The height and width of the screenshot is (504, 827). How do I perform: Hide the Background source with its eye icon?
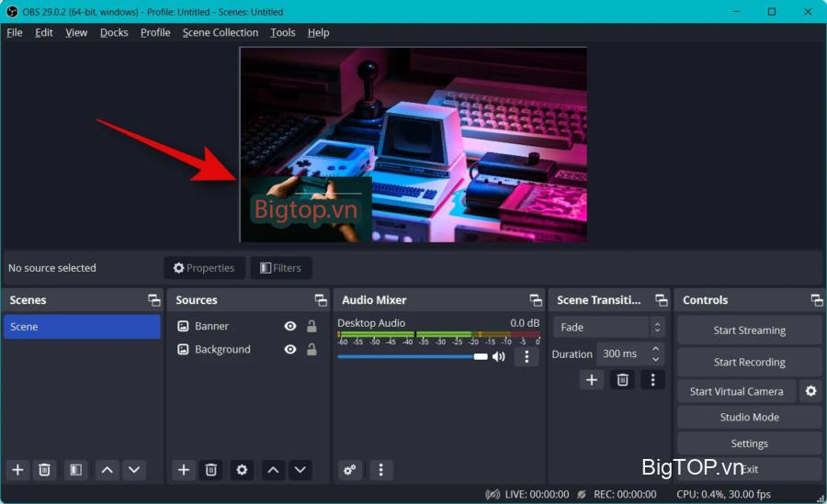tap(290, 349)
